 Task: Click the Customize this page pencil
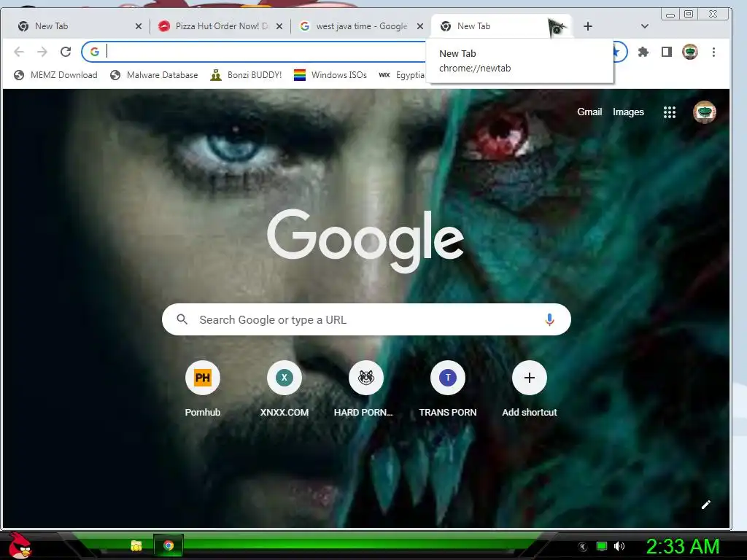(706, 505)
